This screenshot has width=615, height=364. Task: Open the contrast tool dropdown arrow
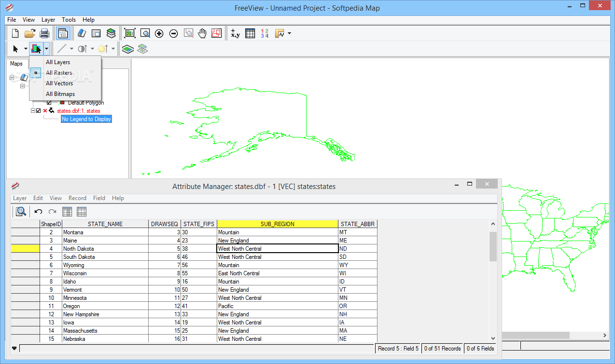tap(92, 49)
